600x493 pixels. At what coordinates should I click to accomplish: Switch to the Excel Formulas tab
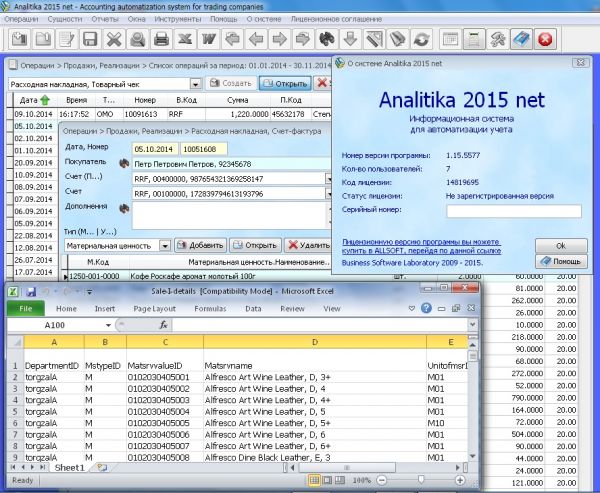click(x=210, y=309)
